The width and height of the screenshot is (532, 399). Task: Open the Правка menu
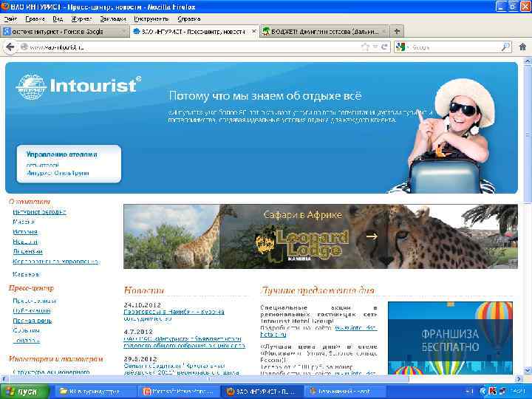(x=35, y=19)
